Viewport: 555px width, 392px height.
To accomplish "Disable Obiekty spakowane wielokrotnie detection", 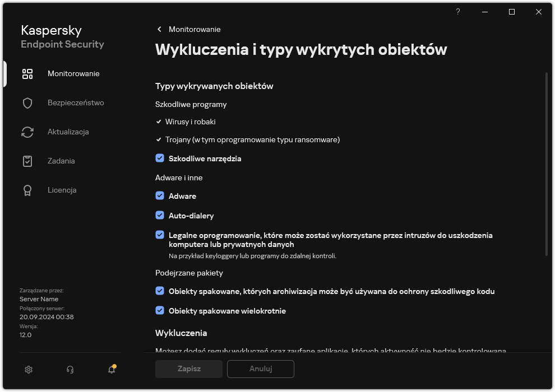I will pyautogui.click(x=159, y=311).
